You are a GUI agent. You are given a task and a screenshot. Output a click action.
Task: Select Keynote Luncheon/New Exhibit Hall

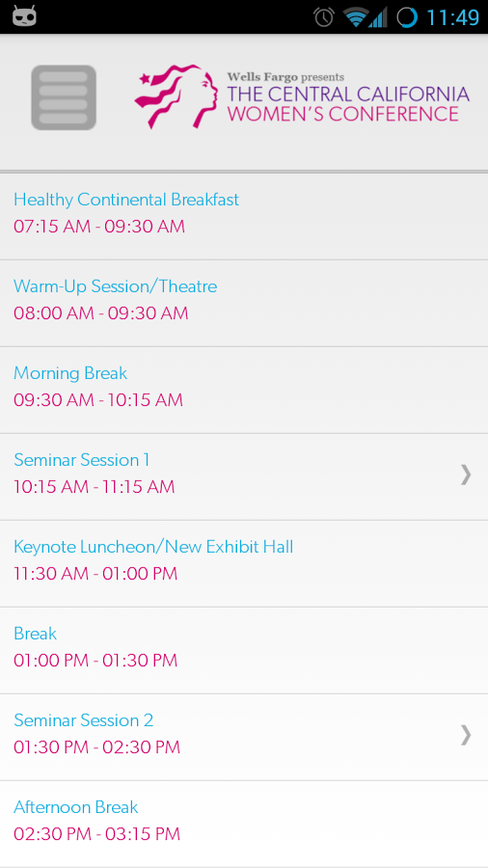(x=244, y=563)
